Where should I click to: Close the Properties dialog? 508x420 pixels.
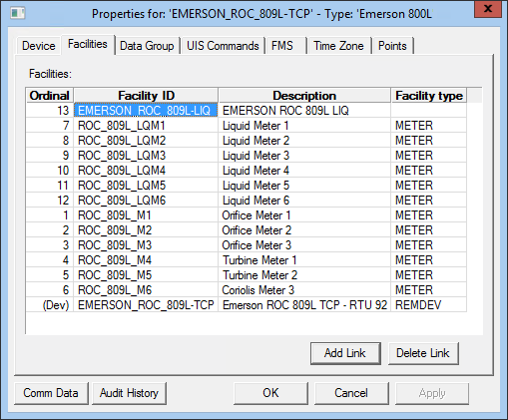point(488,9)
